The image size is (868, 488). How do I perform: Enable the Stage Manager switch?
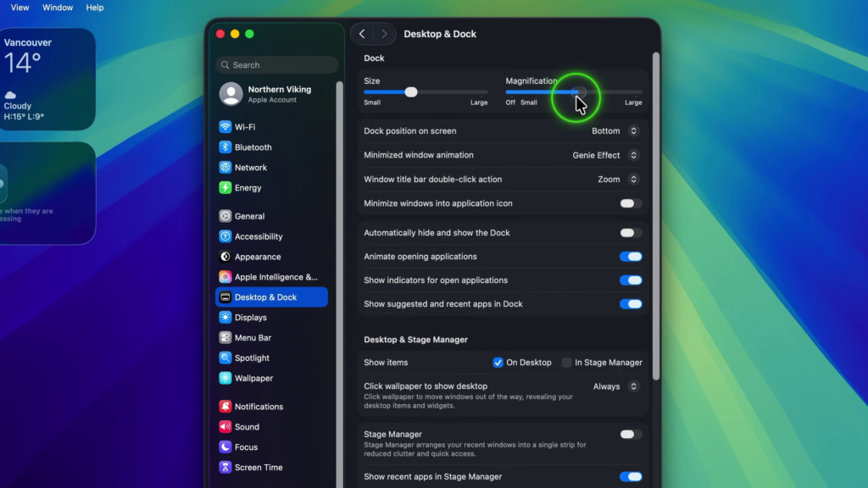pos(631,435)
